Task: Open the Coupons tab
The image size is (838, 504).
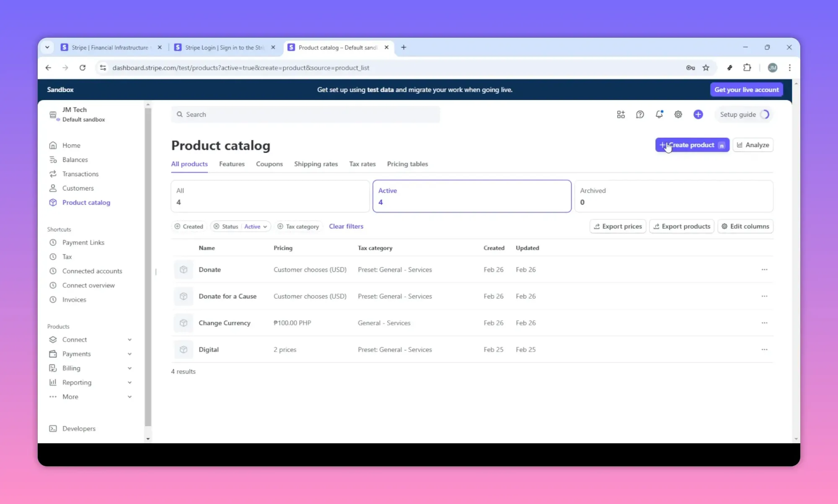Action: coord(269,164)
